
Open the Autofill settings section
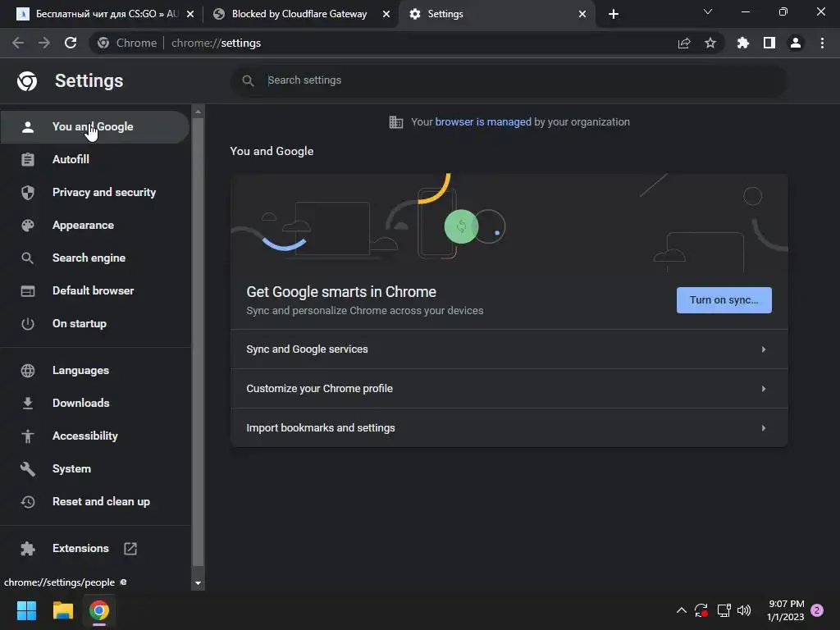[x=95, y=160]
